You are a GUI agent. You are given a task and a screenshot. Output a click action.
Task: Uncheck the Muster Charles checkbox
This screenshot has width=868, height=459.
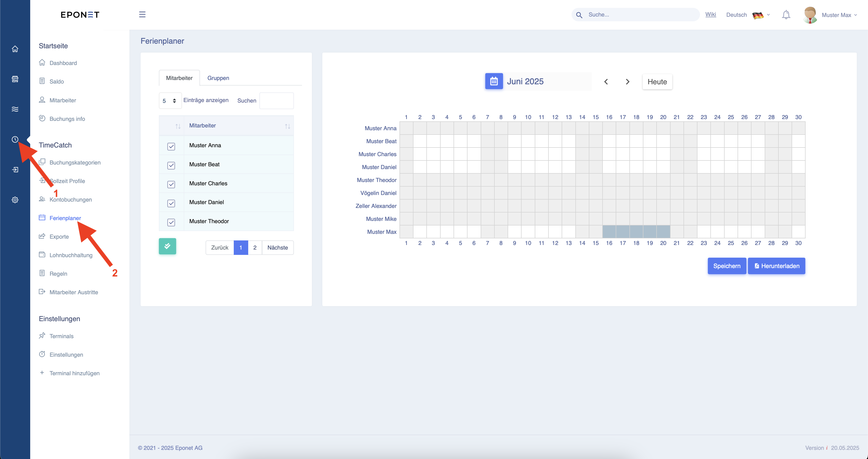tap(171, 184)
